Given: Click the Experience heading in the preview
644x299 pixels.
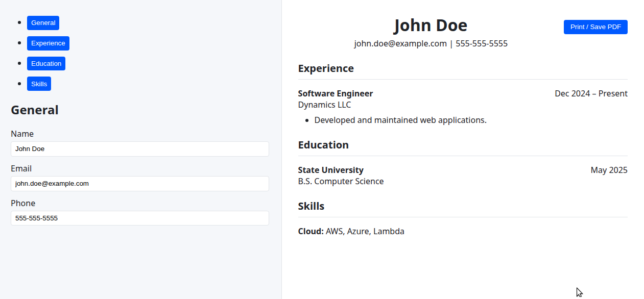Looking at the screenshot, I should tap(326, 68).
